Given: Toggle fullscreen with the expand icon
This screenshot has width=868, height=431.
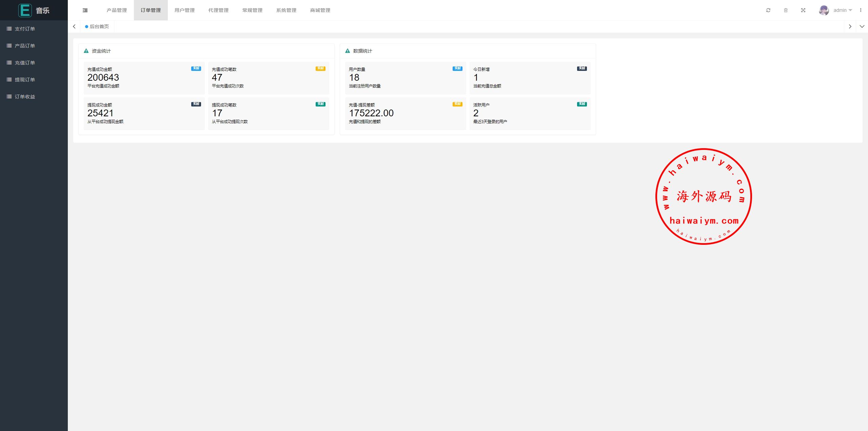Looking at the screenshot, I should (x=803, y=10).
